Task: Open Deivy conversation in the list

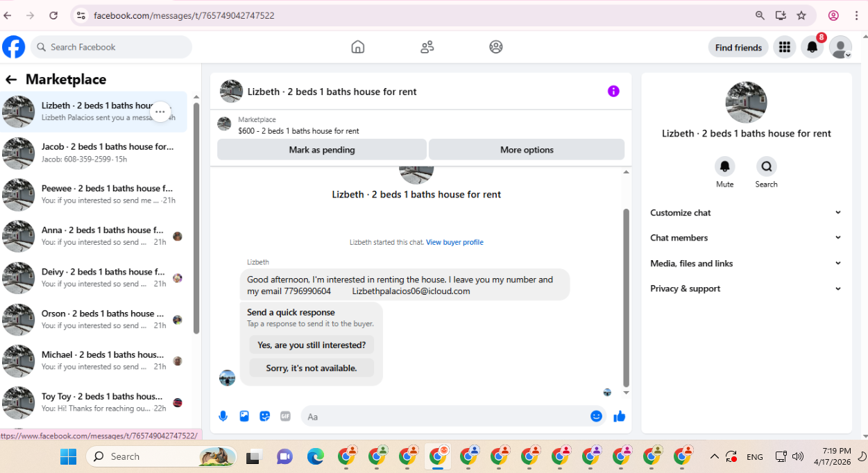Action: click(x=94, y=278)
